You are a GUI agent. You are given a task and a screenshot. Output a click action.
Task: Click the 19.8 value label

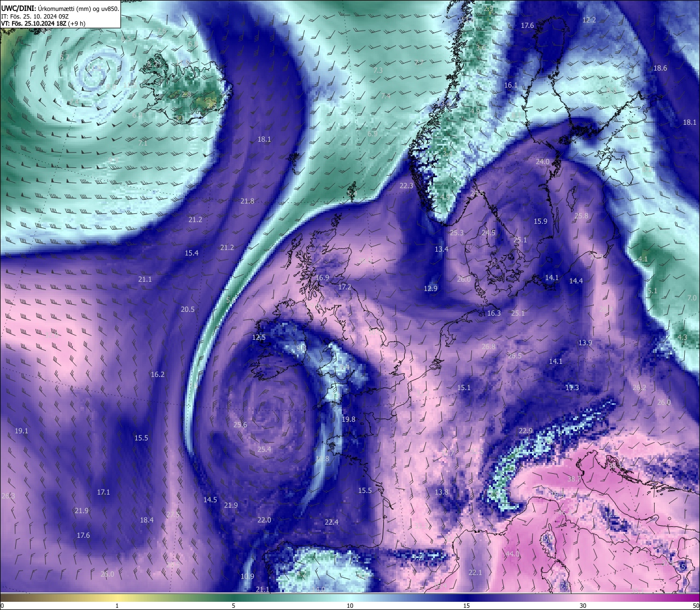point(348,419)
